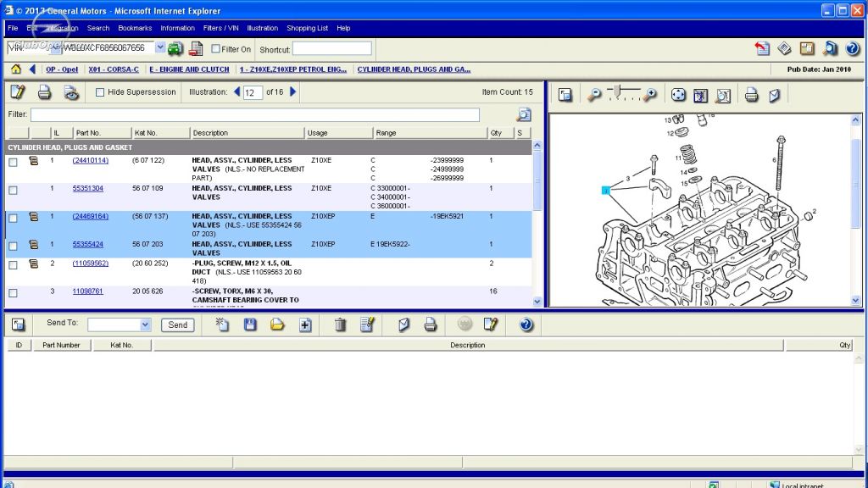Open print preview icon above parts list
This screenshot has height=488, width=868.
pyautogui.click(x=71, y=92)
